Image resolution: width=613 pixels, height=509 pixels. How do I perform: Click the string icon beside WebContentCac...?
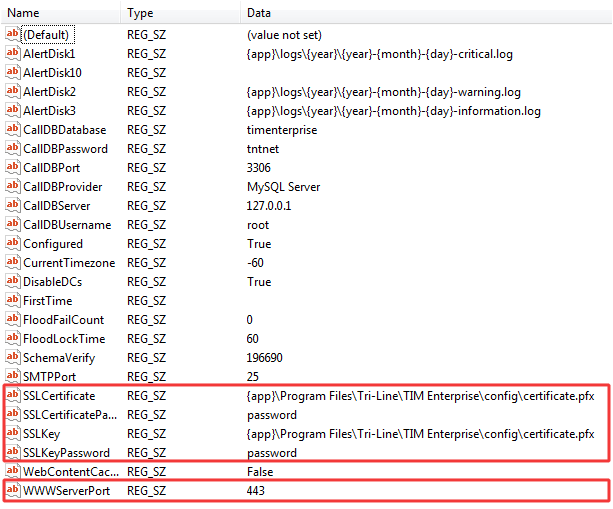click(13, 471)
